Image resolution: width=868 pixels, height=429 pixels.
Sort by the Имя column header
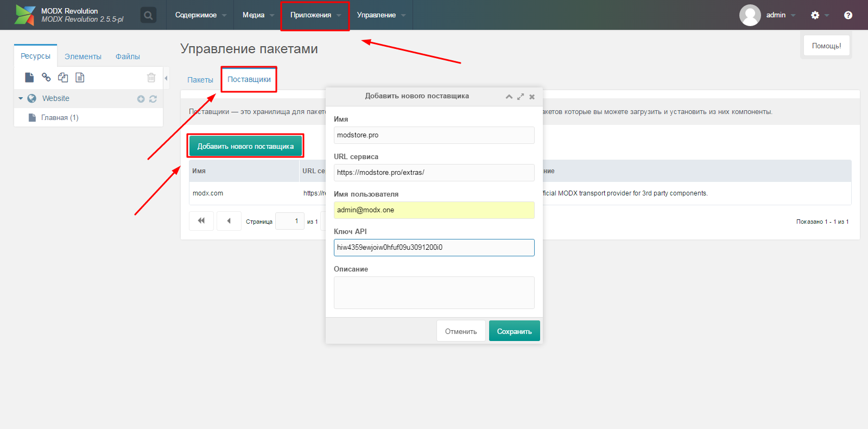coord(244,171)
